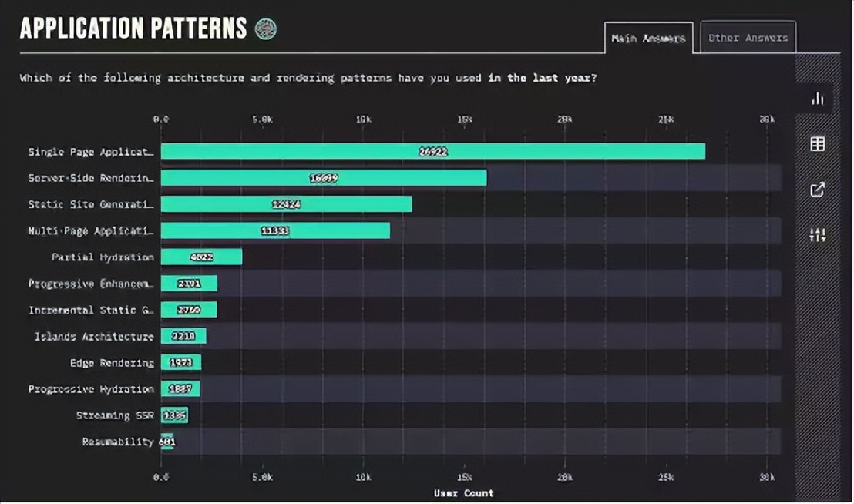Click the 'Static Site Generati…' label
This screenshot has height=504, width=854.
coord(90,204)
